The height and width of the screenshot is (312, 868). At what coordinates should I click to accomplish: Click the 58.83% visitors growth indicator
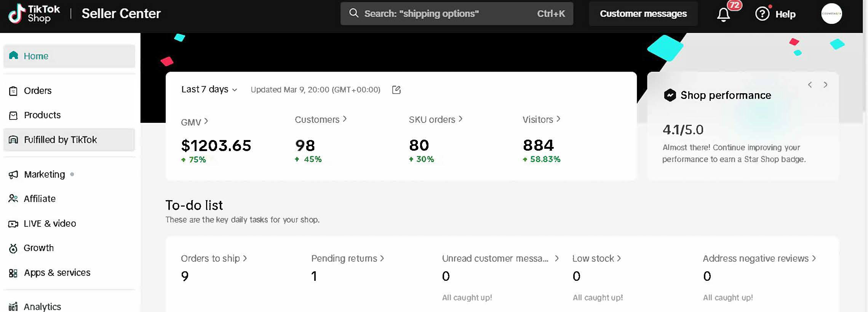coord(541,159)
